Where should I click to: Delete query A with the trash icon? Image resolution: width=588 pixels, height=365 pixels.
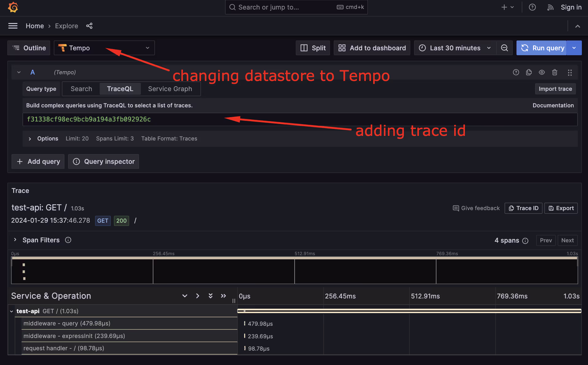pyautogui.click(x=555, y=72)
